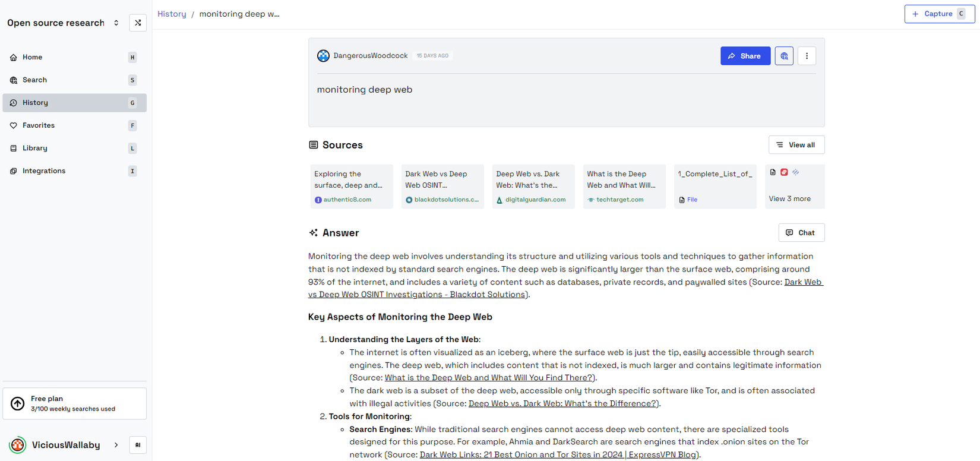
Task: Click the Capture button
Action: click(939, 14)
